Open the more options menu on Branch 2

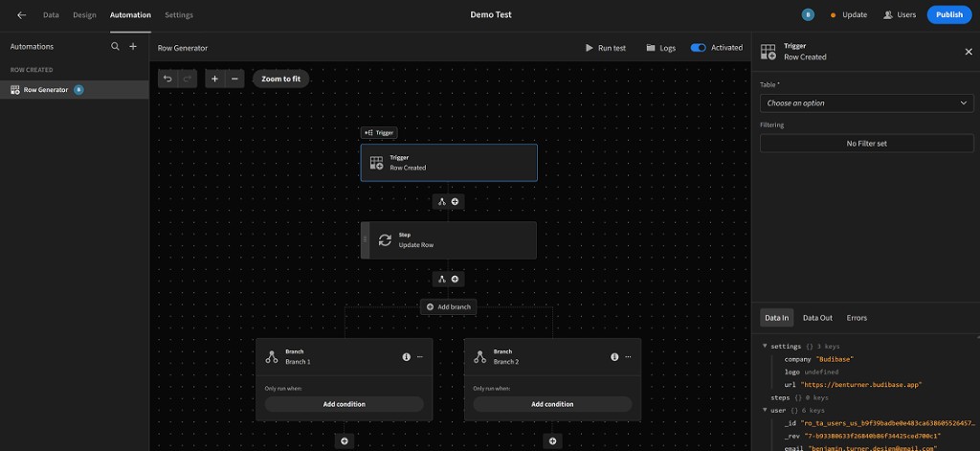628,356
